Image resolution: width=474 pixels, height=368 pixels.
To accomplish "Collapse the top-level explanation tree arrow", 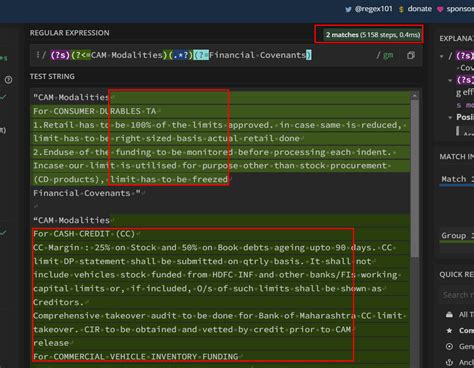I will pyautogui.click(x=442, y=56).
